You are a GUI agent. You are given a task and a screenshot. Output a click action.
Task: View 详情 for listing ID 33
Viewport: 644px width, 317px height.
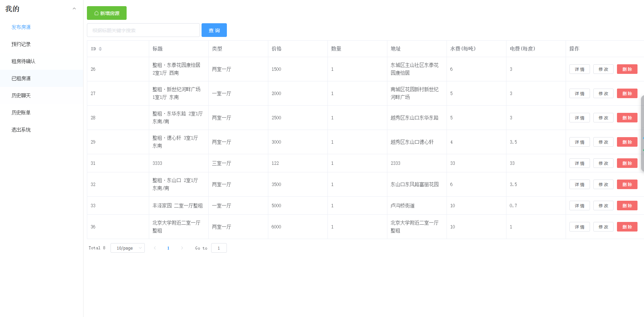pos(580,206)
